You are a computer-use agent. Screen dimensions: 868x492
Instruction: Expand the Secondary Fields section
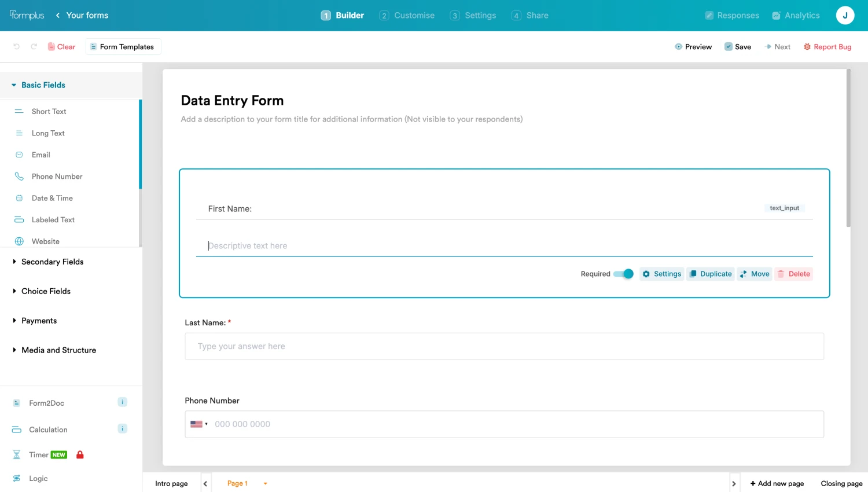pos(52,262)
